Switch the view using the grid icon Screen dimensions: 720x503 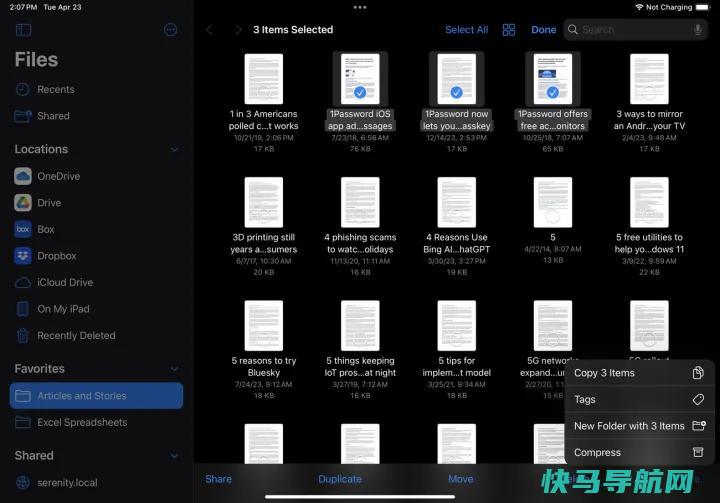click(x=509, y=30)
